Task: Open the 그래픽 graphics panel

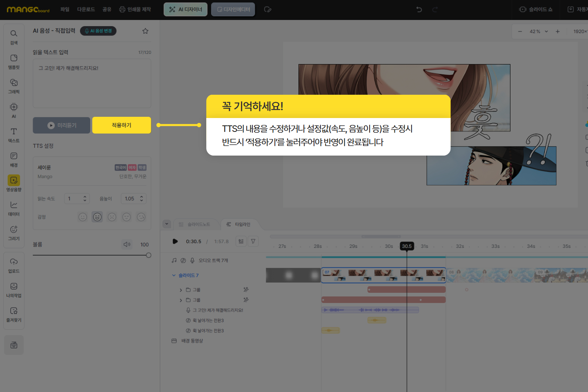Action: pos(13,86)
